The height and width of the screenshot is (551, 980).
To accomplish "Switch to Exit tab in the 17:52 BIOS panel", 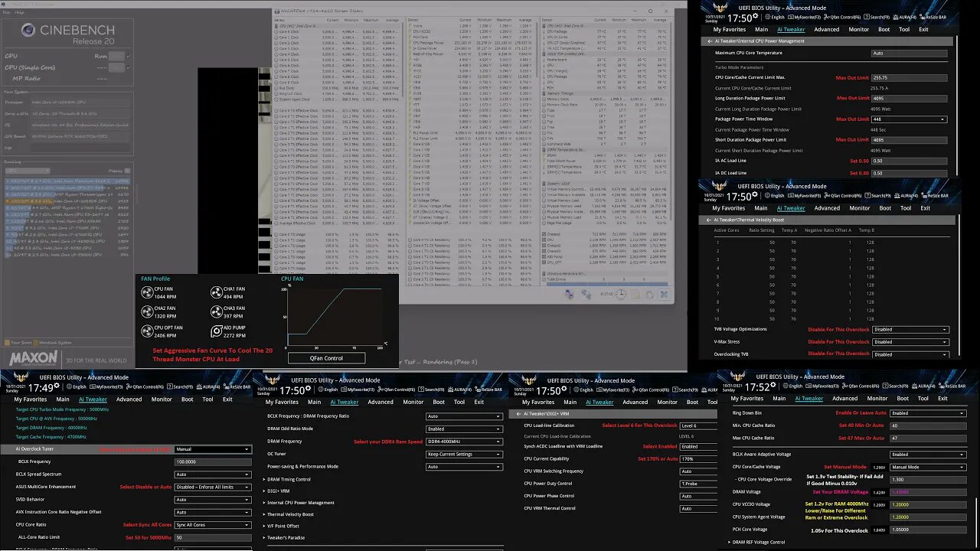I will [x=942, y=398].
